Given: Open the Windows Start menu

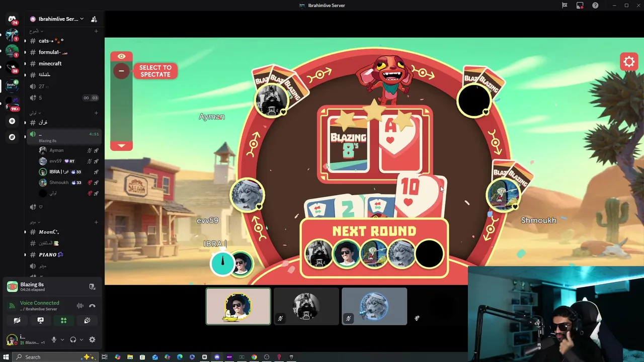Looking at the screenshot, I should pos(6,357).
